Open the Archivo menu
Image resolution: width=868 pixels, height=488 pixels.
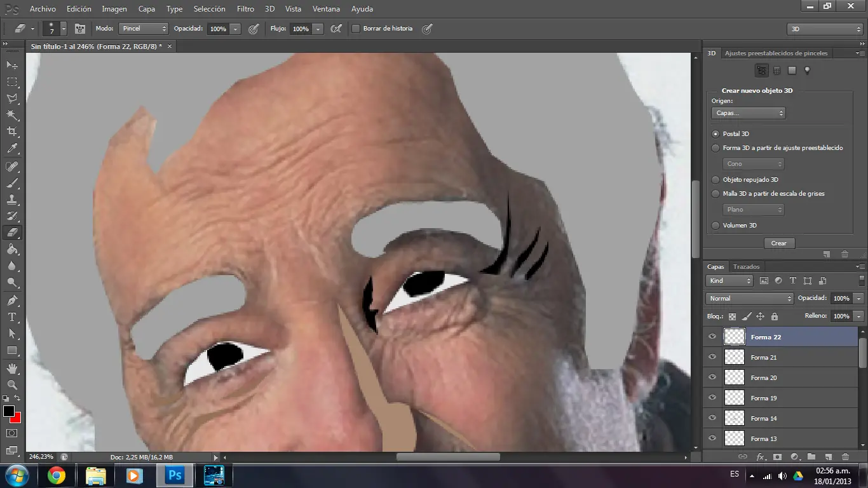coord(43,9)
